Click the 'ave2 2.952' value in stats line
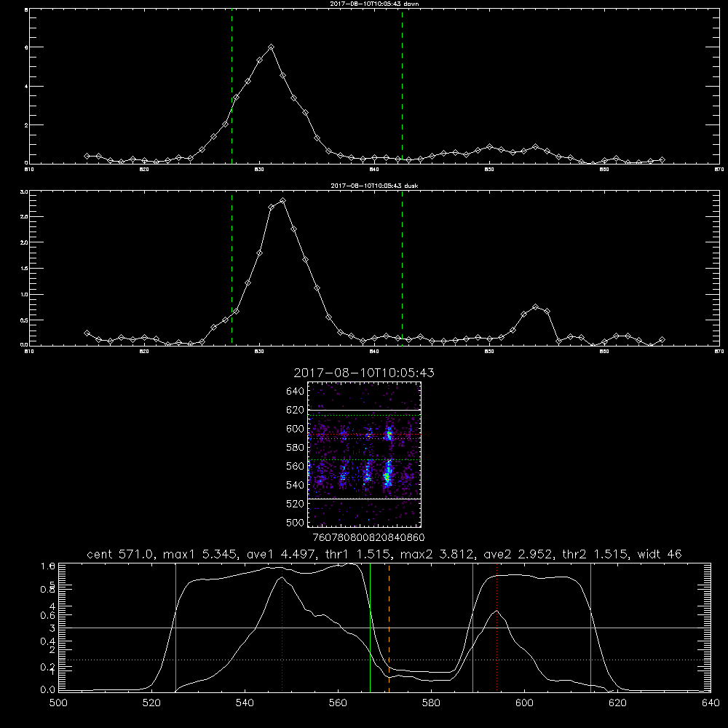This screenshot has width=728, height=728. [518, 554]
